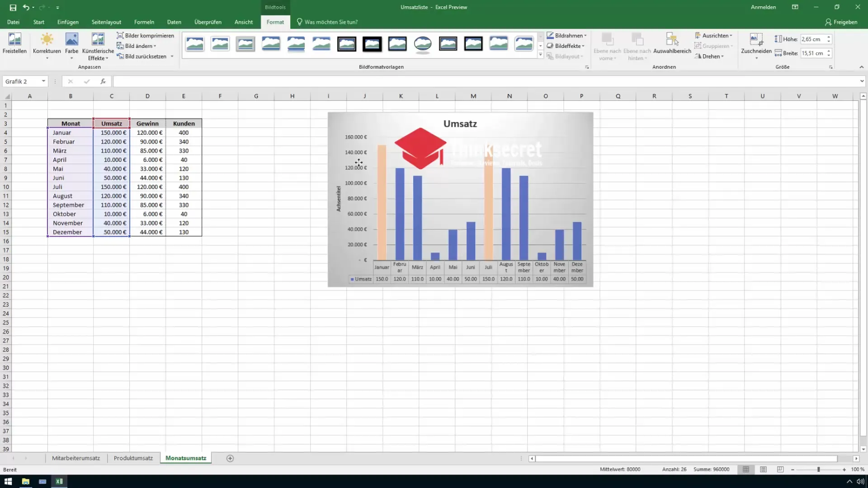
Task: Switch to Mitarbeiterumsatz sheet tab
Action: point(75,458)
